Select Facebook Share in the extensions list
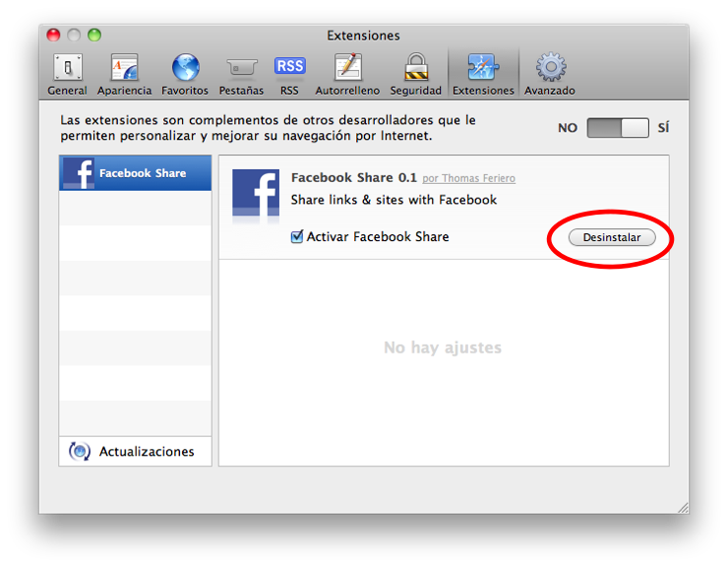728x567 pixels. click(x=135, y=173)
